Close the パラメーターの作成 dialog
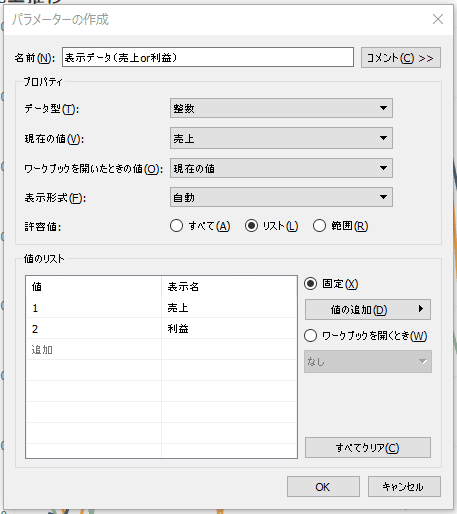 [x=438, y=19]
